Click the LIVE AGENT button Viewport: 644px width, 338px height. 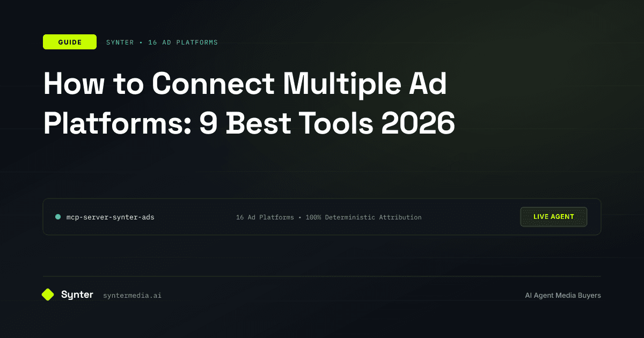click(554, 217)
